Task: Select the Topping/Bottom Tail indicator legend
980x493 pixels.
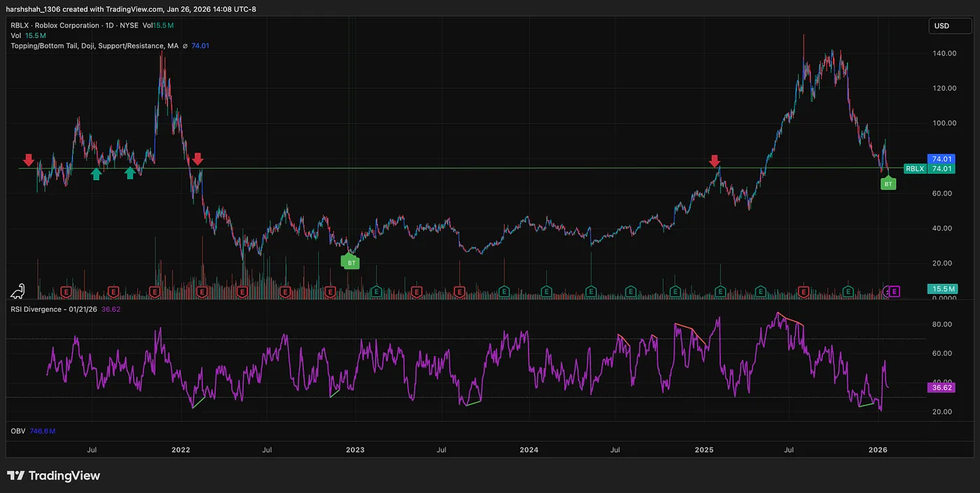Action: click(94, 46)
